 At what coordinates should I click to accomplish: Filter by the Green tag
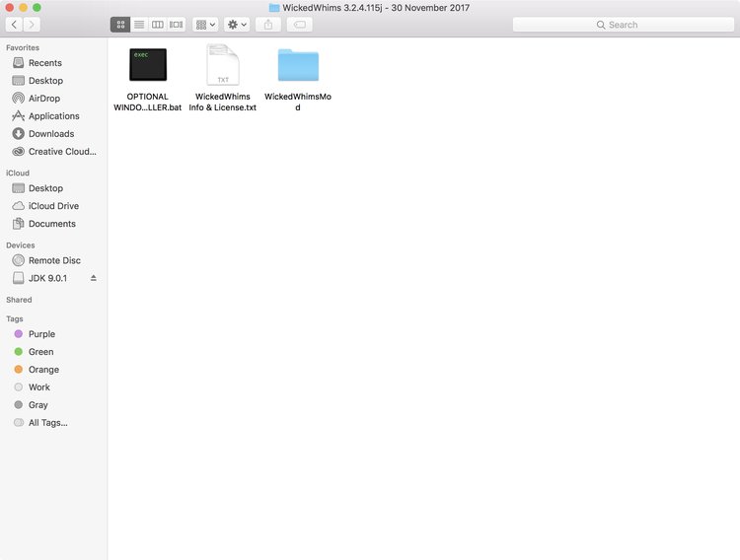[x=53, y=352]
